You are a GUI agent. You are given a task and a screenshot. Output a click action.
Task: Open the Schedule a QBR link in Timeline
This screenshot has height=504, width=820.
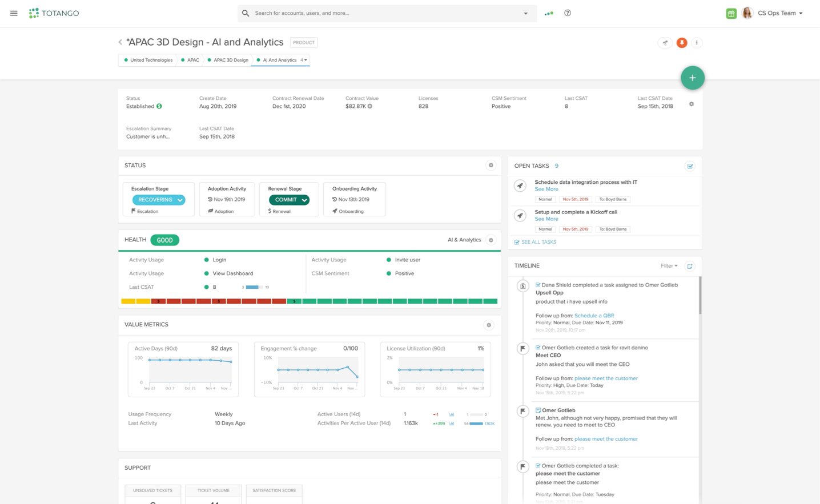point(593,315)
